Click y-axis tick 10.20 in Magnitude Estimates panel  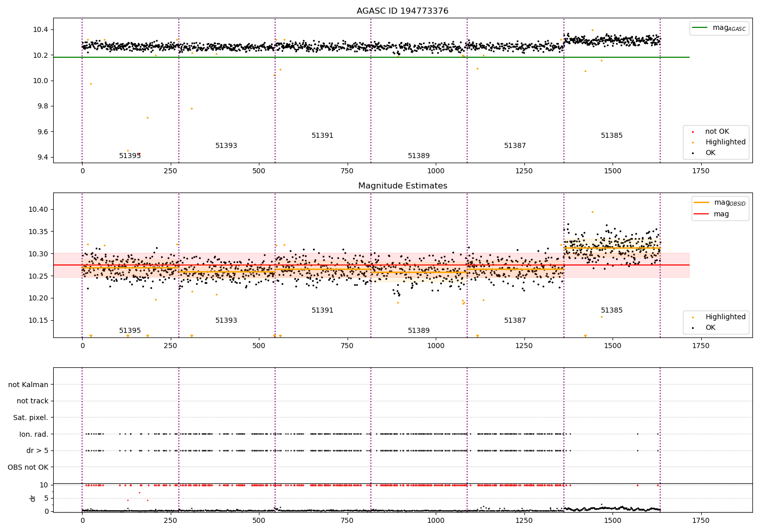(39, 298)
